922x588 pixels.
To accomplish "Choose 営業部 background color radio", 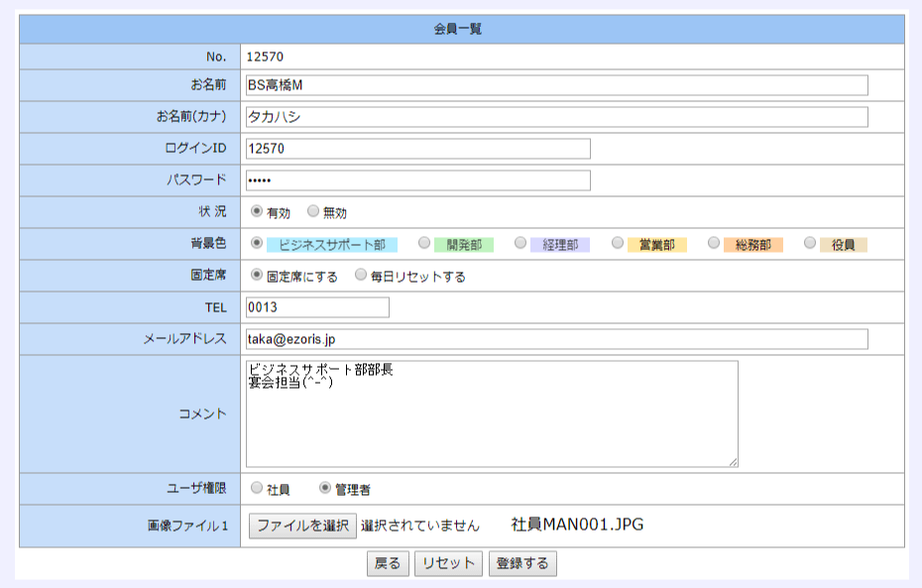I will pos(618,243).
